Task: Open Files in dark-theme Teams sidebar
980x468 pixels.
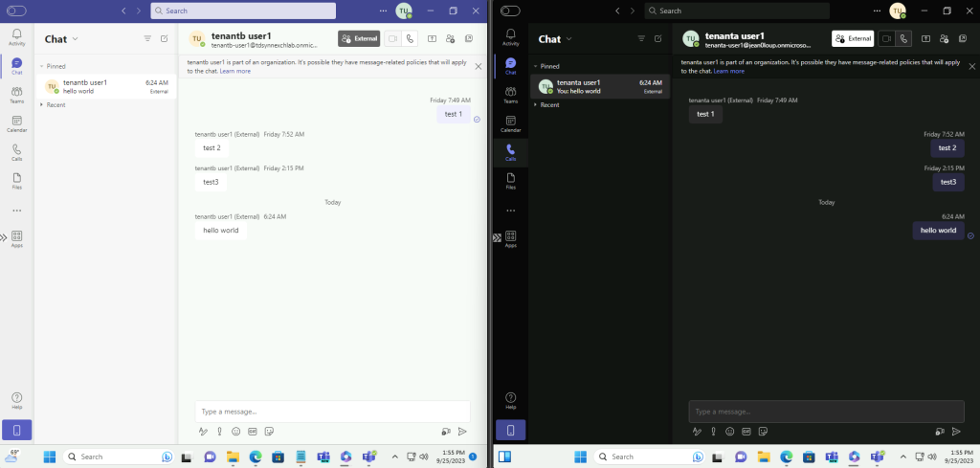Action: tap(511, 181)
